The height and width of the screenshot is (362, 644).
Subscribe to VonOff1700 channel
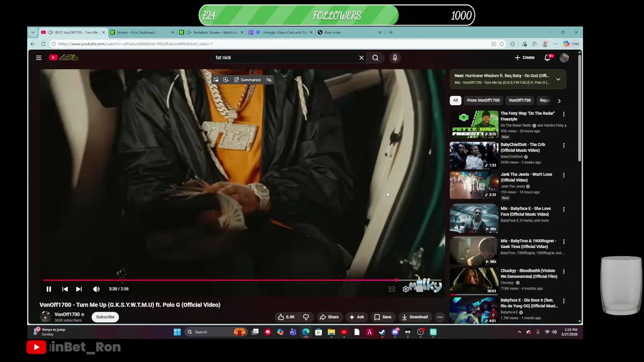[105, 317]
